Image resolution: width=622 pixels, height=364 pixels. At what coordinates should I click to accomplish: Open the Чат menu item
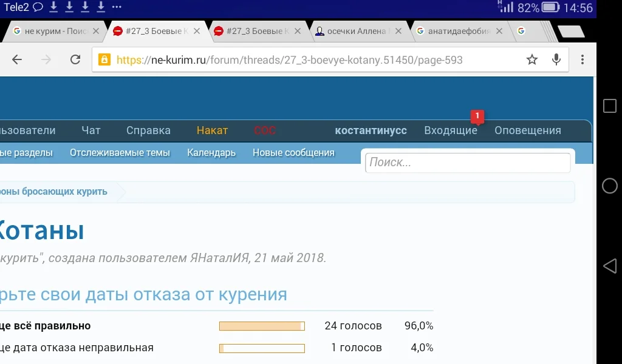point(90,130)
